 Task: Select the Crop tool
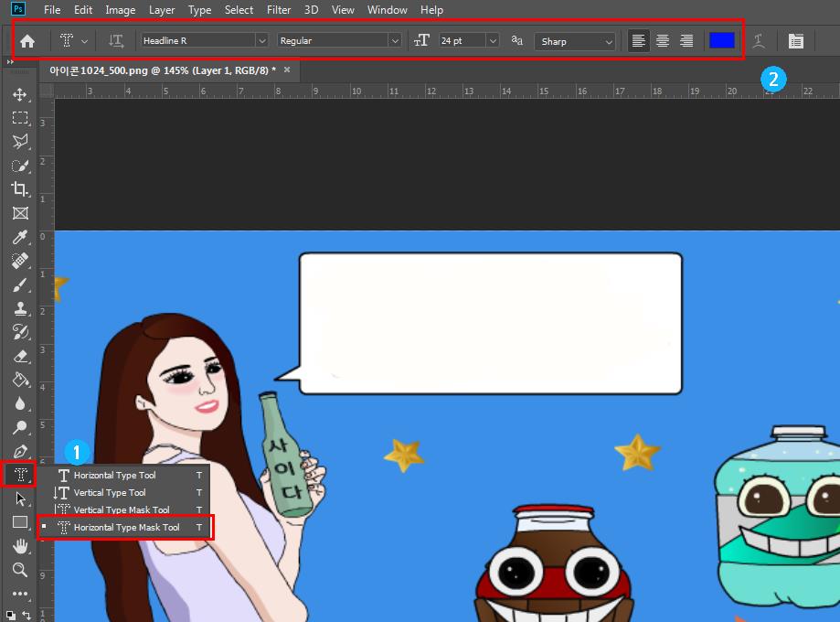[x=19, y=189]
